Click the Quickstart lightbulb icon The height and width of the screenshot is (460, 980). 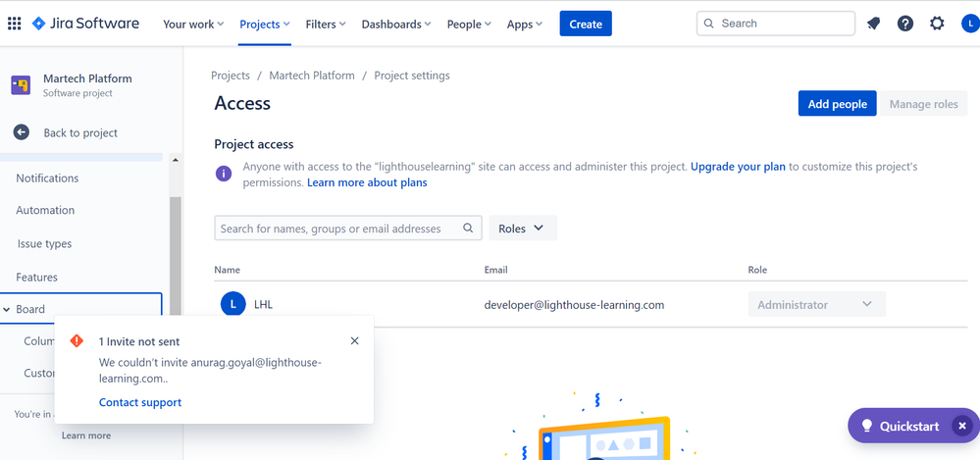tap(866, 426)
